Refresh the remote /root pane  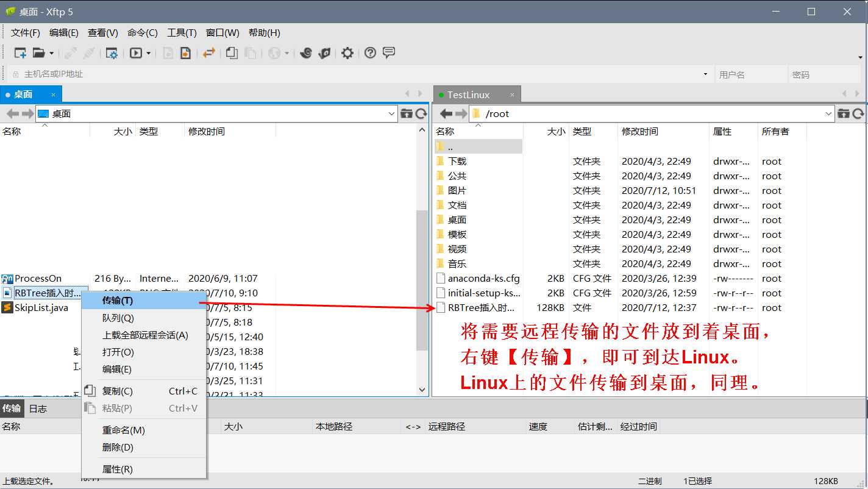pyautogui.click(x=858, y=113)
